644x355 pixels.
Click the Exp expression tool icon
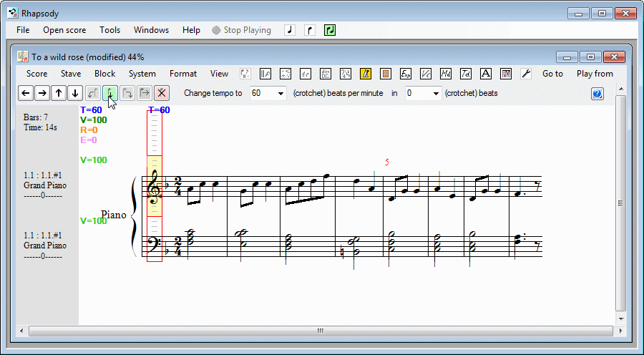click(406, 74)
